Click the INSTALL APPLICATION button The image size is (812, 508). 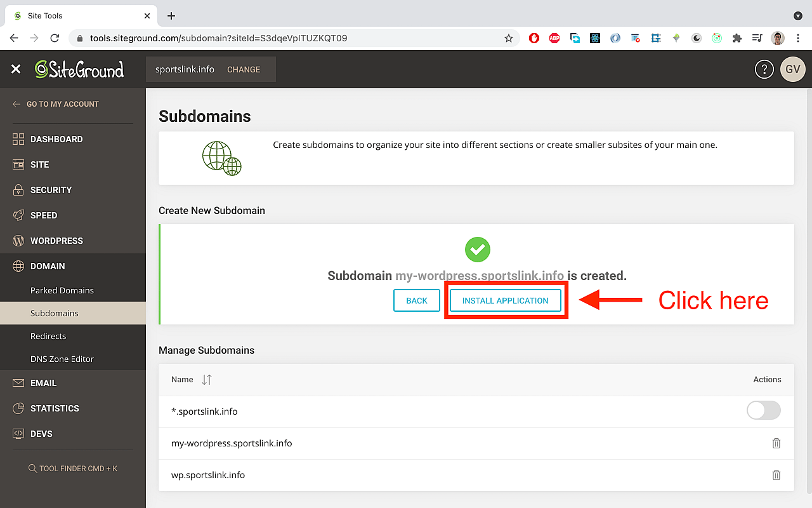(x=506, y=300)
